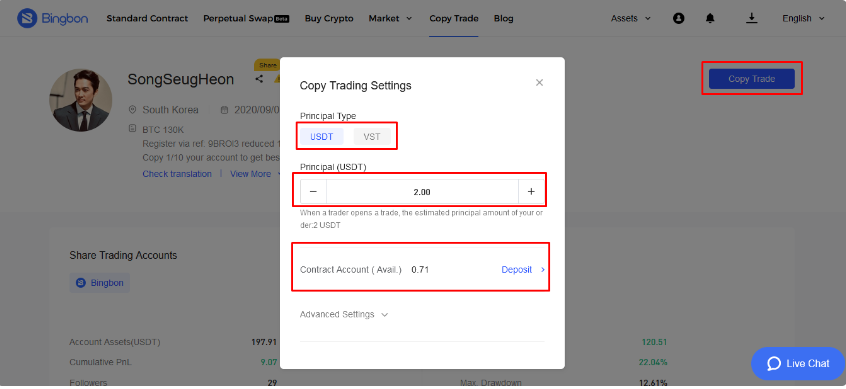
Task: Select USDT as principal type
Action: tap(322, 137)
